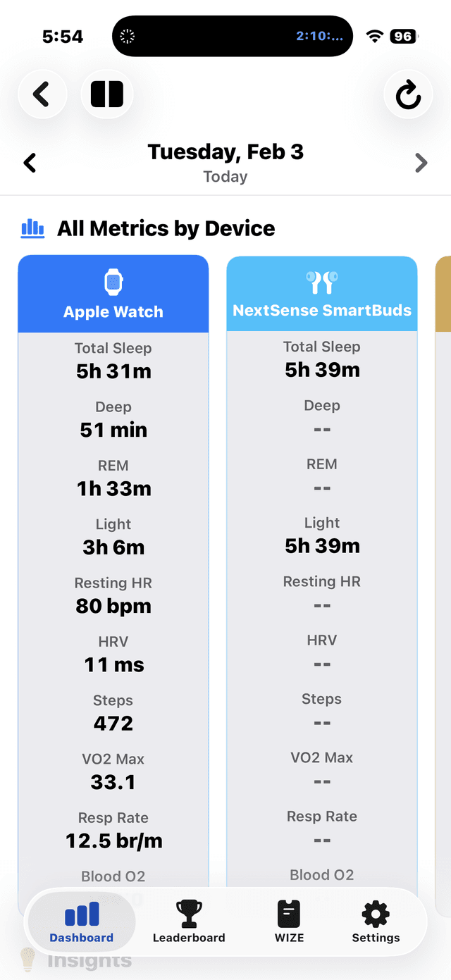Select the All Metrics bar chart icon
451x980 pixels.
pos(32,228)
